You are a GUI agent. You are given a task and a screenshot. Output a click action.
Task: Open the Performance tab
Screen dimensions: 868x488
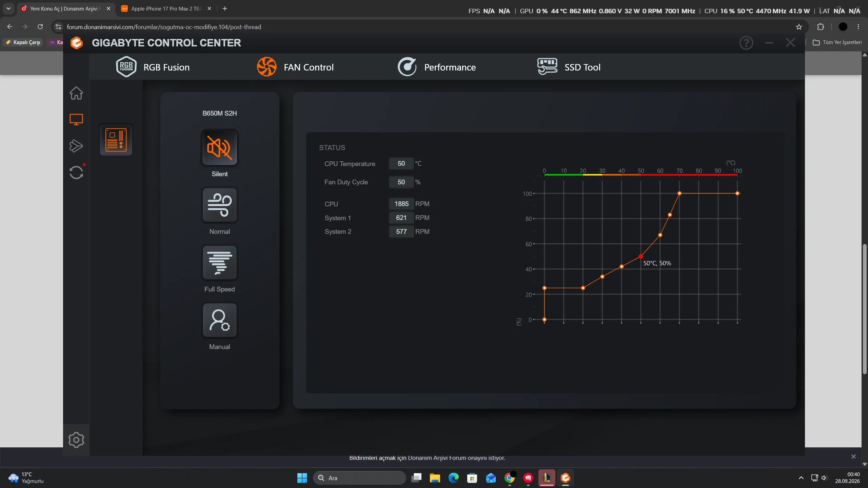tap(436, 67)
